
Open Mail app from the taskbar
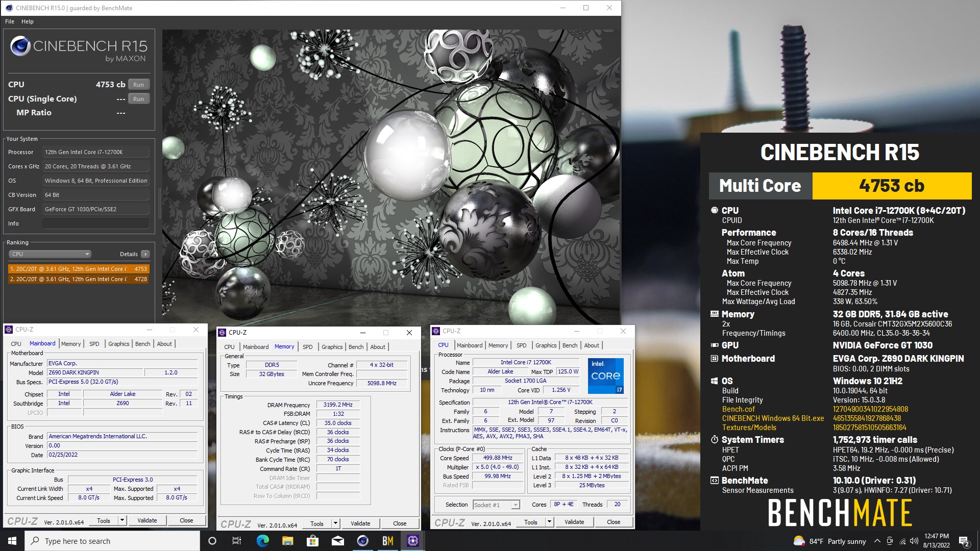[337, 541]
